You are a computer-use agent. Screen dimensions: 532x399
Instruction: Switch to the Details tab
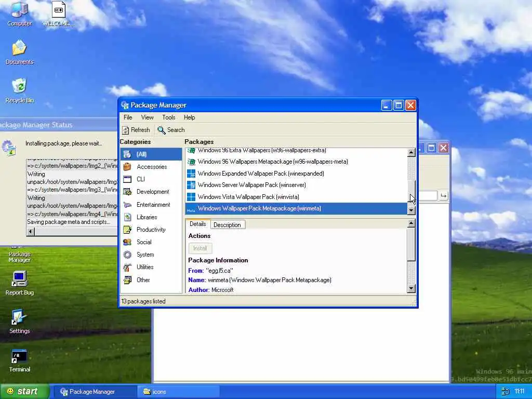click(198, 224)
